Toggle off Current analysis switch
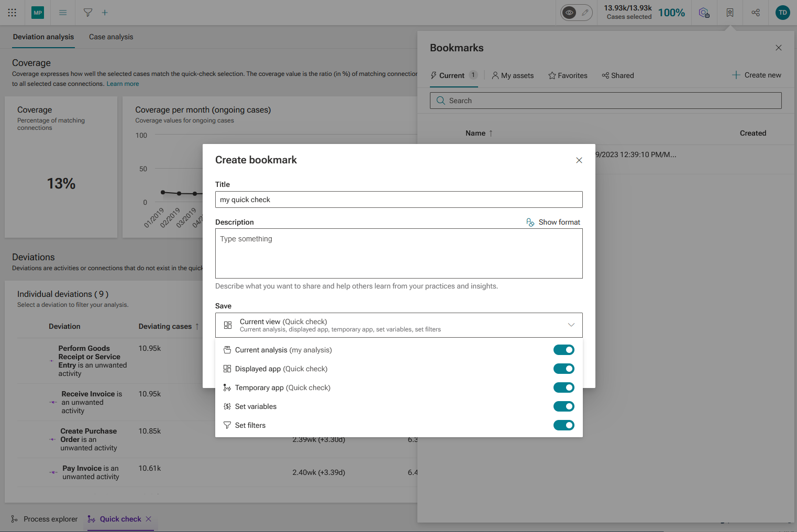797x532 pixels. pyautogui.click(x=564, y=350)
